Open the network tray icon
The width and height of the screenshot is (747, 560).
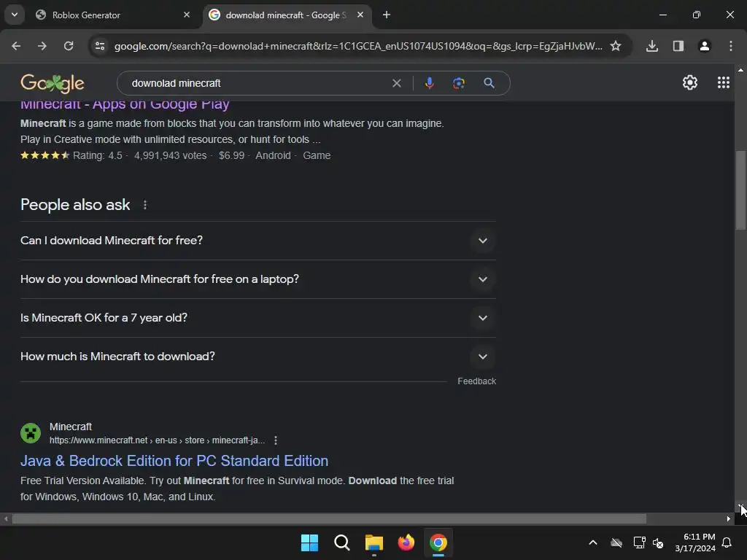pos(639,542)
